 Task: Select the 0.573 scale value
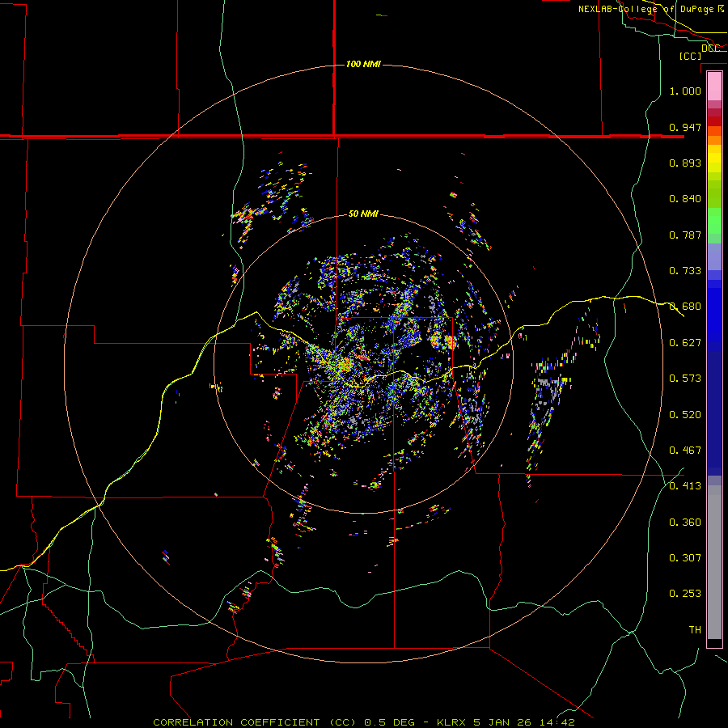(x=685, y=379)
